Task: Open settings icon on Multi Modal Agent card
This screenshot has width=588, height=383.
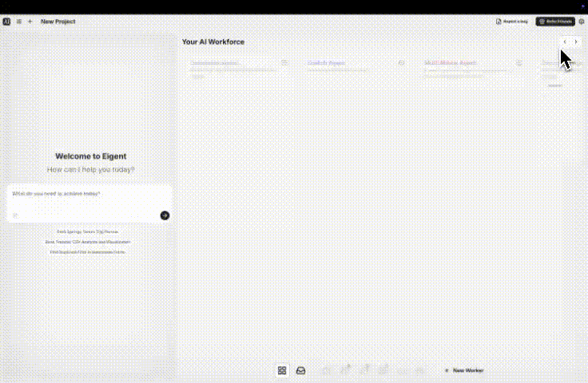Action: pos(518,62)
